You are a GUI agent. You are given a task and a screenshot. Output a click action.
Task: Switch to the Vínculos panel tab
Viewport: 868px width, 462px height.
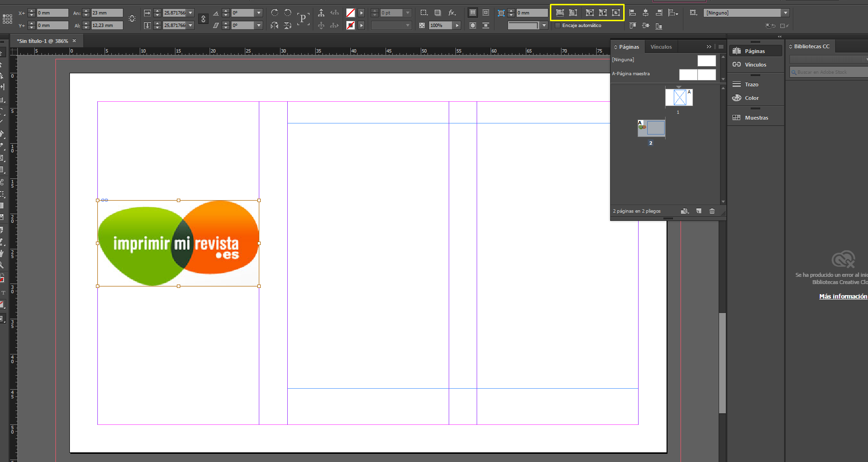click(661, 47)
